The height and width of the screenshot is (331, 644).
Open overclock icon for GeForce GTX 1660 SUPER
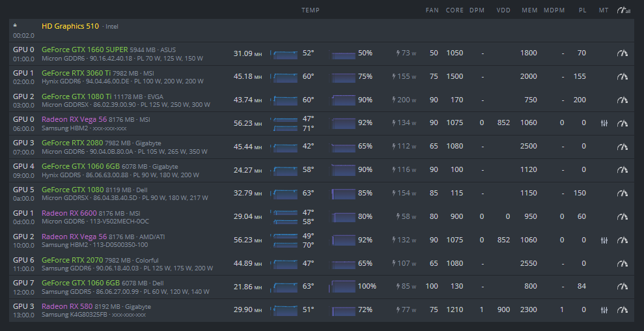coord(623,53)
